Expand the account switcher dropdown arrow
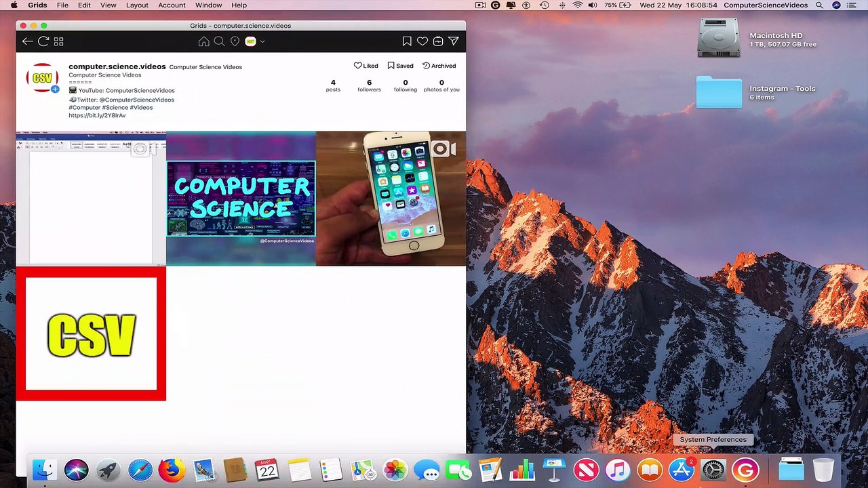Viewport: 868px width, 488px height. [x=262, y=41]
